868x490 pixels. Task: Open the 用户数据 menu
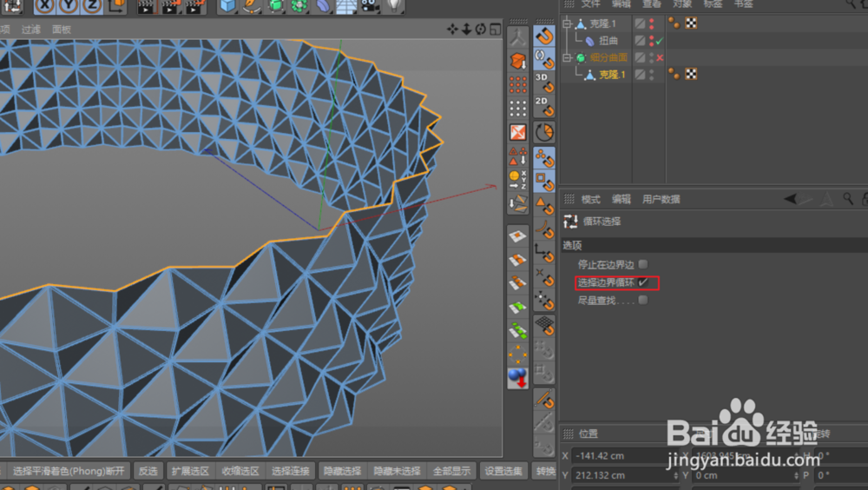coord(661,199)
